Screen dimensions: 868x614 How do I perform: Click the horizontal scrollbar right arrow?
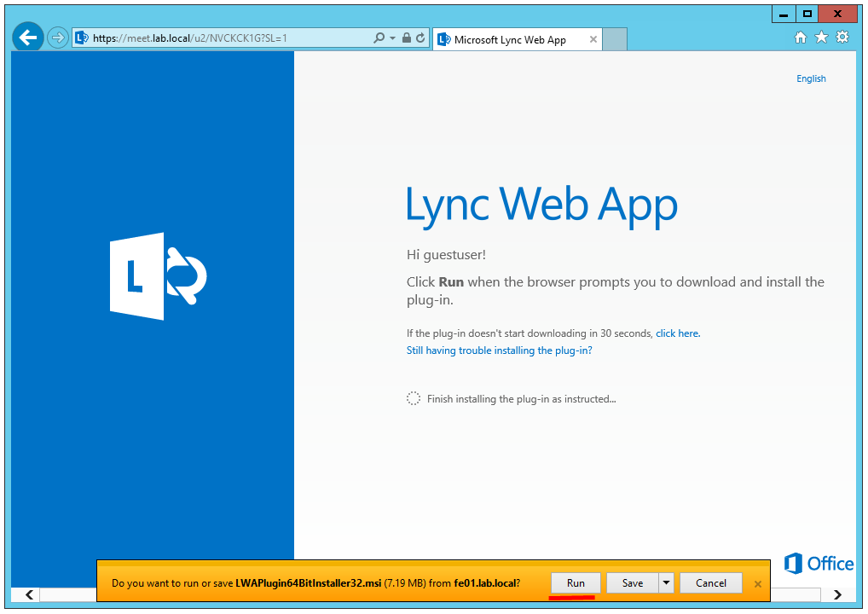click(837, 594)
